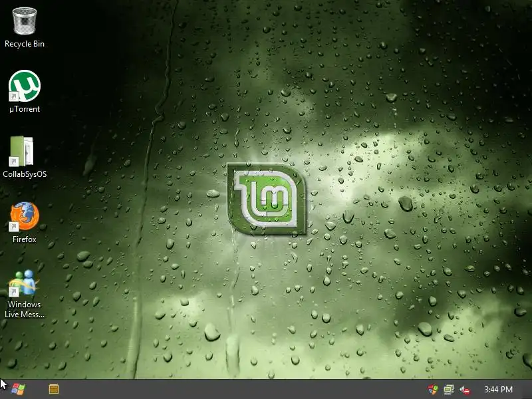Select the Windows Live Messenger shortcut
Image resolution: width=532 pixels, height=399 pixels.
tap(24, 283)
